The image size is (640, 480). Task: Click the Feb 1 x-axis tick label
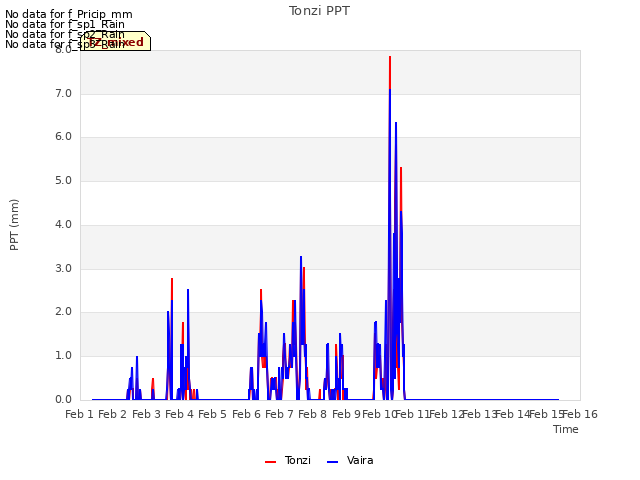80,414
